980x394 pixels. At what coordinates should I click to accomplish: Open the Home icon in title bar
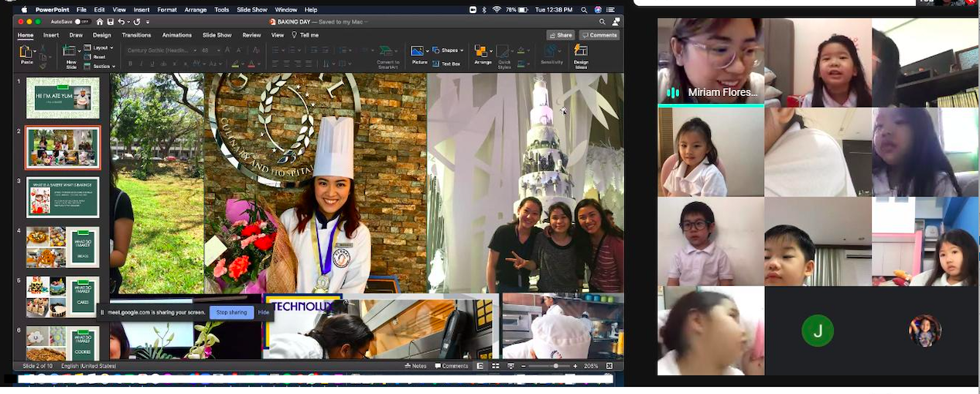pos(100,22)
